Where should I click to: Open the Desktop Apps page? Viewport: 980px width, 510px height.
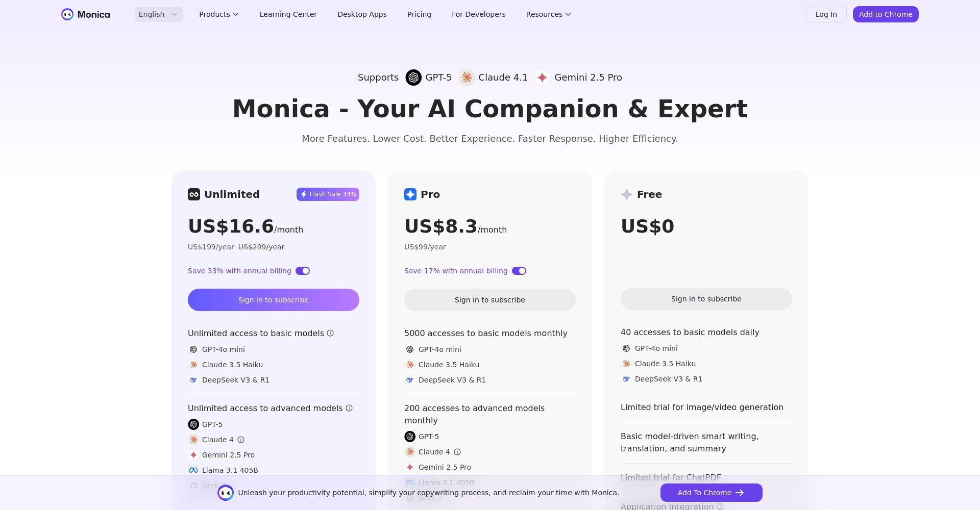point(361,14)
